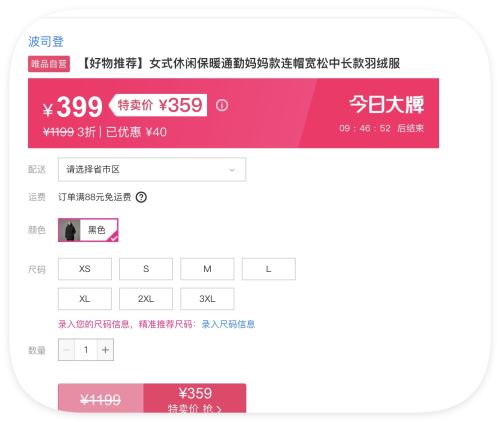The height and width of the screenshot is (422, 500).
Task: Click the ¥1199 original price button
Action: [x=101, y=399]
